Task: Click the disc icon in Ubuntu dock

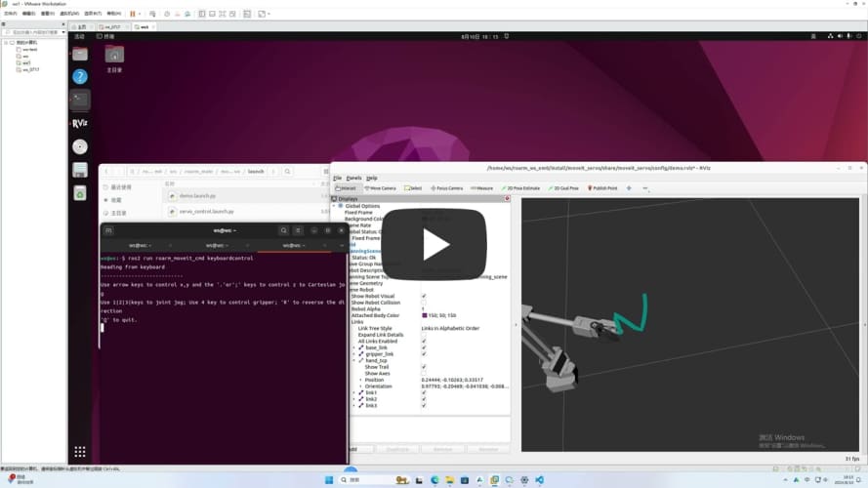Action: (80, 146)
